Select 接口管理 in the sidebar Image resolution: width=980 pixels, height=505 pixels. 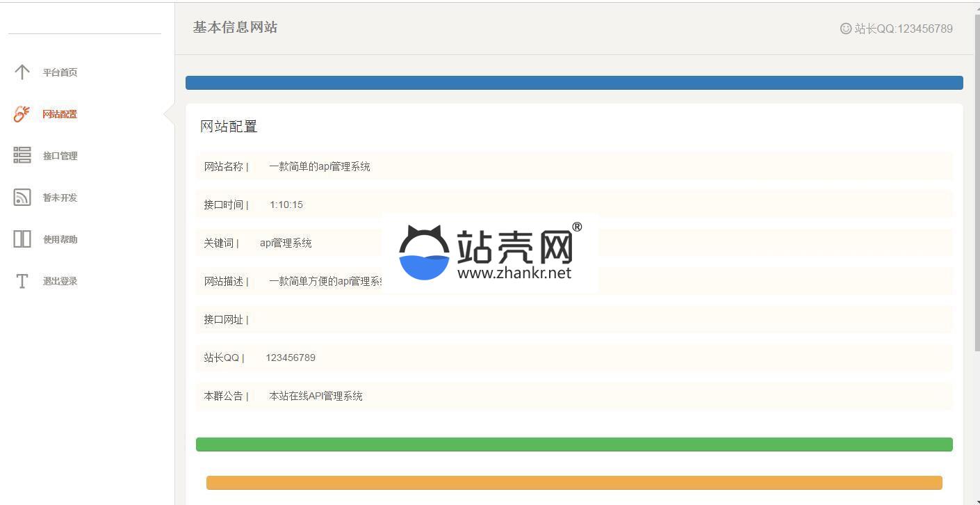60,156
